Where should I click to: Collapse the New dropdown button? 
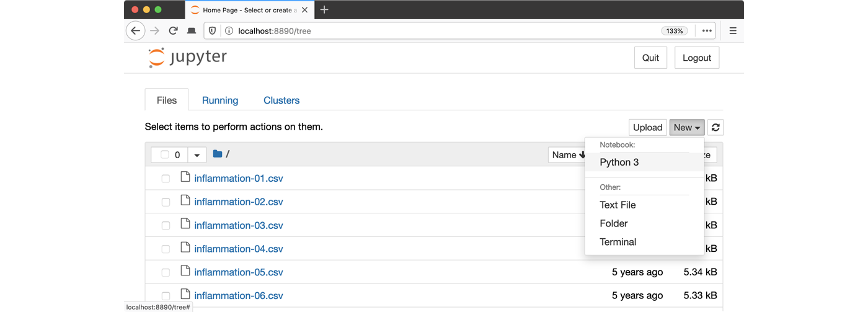pyautogui.click(x=686, y=127)
